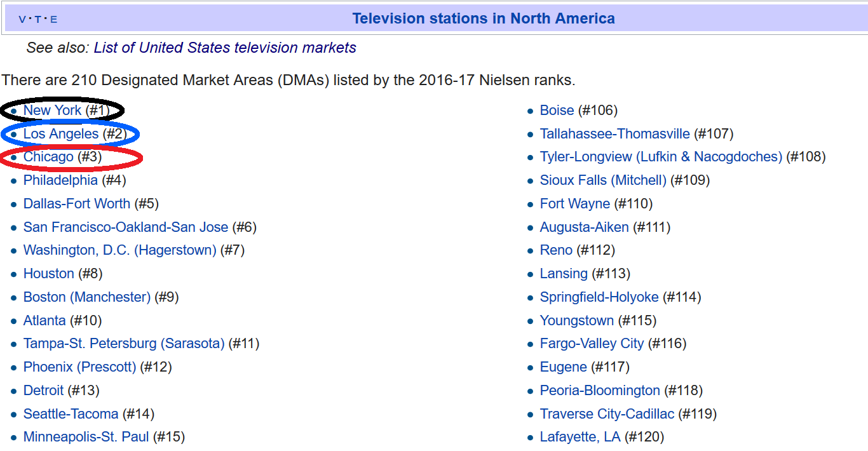The image size is (868, 451).
Task: Open the Philadelphia market link
Action: click(x=60, y=180)
